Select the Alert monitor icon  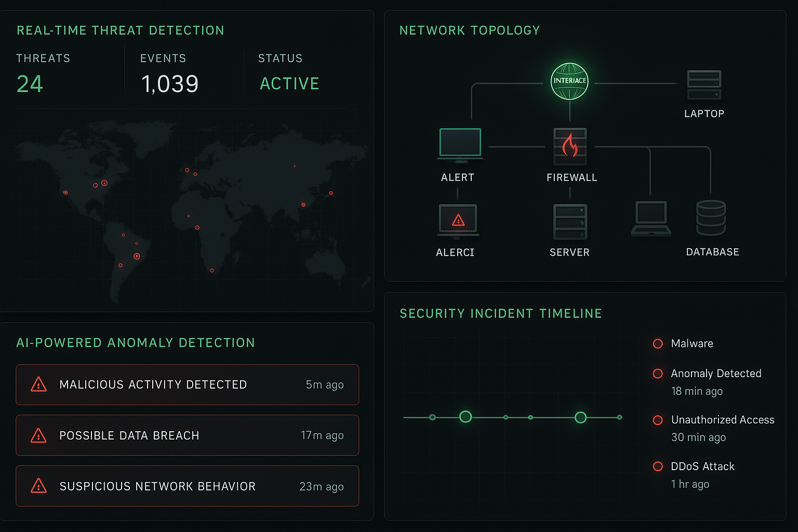tap(459, 142)
